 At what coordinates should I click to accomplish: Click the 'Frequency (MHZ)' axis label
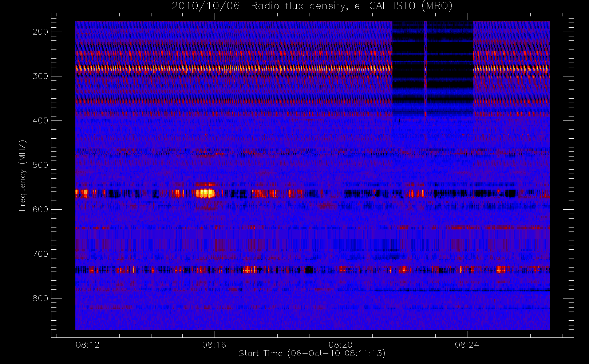[x=23, y=175]
